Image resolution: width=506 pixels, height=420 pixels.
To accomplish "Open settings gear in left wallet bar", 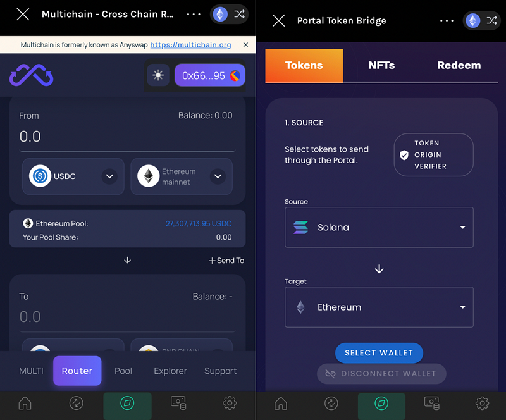I will pos(230,403).
